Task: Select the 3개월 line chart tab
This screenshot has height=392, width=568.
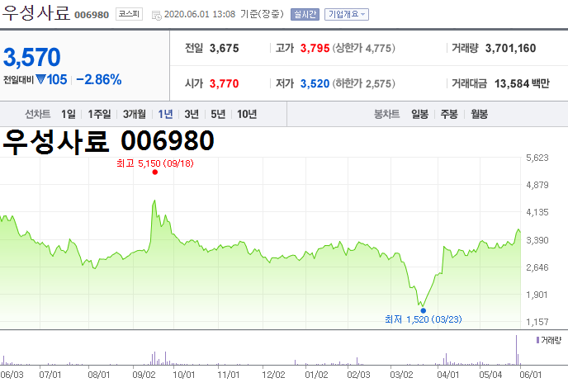Action: [x=134, y=114]
